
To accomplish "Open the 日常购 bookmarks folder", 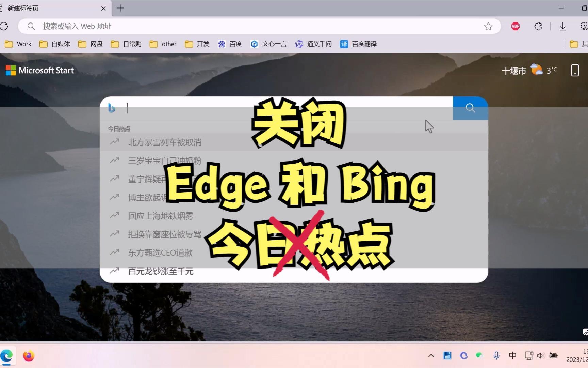I will click(126, 44).
